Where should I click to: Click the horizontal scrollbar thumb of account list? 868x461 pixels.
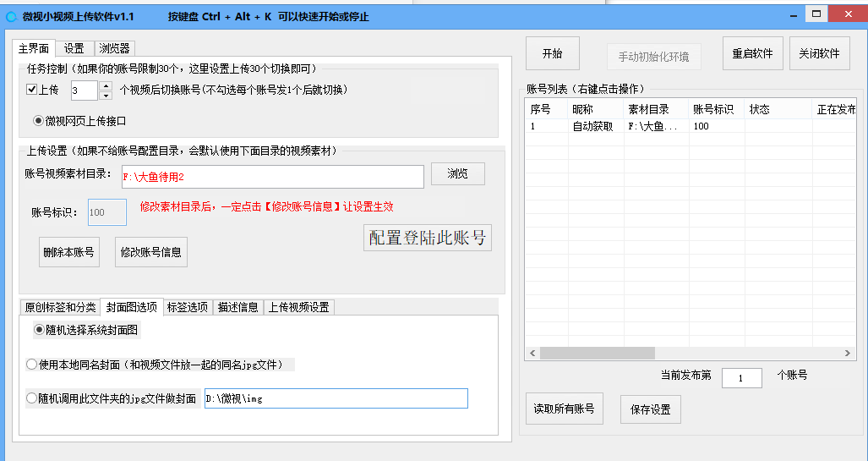click(x=598, y=353)
